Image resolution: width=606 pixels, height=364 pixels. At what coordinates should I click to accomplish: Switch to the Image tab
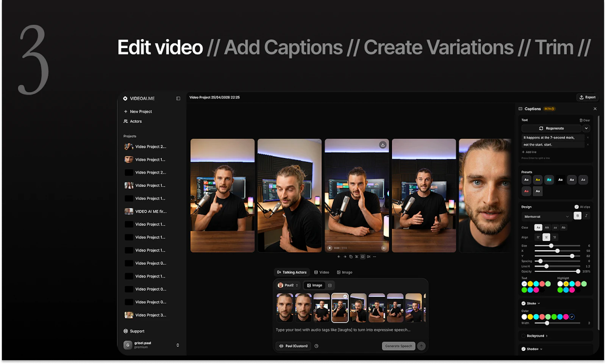click(345, 272)
